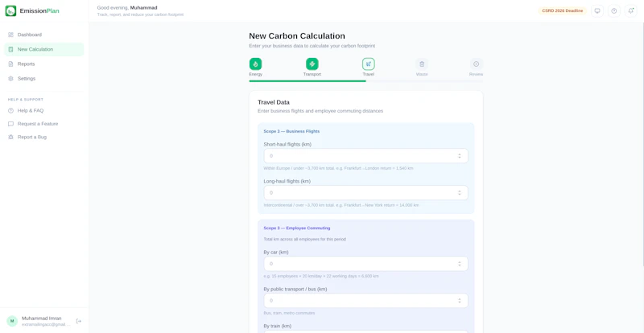Open the help circle icon in top bar

tap(614, 11)
